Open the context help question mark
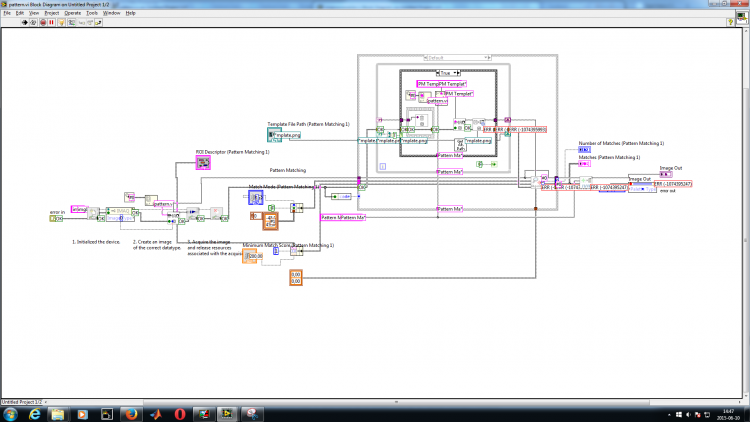 [730, 22]
